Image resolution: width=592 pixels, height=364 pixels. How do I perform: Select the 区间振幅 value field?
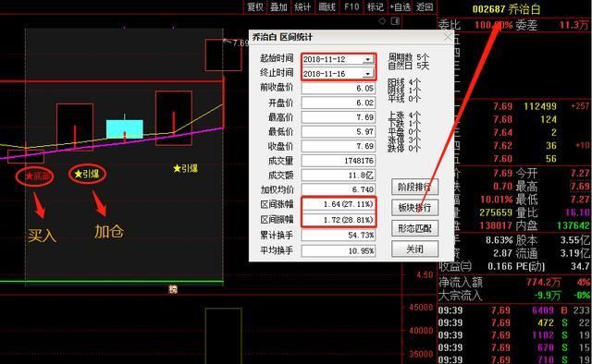tap(339, 220)
